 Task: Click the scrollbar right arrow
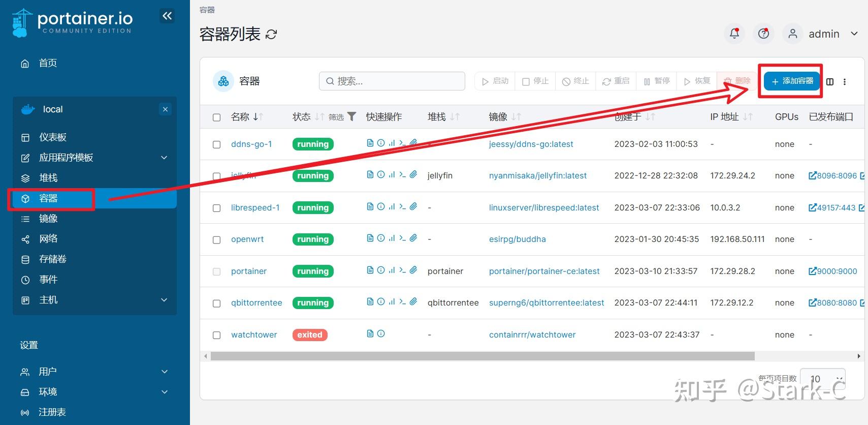859,356
